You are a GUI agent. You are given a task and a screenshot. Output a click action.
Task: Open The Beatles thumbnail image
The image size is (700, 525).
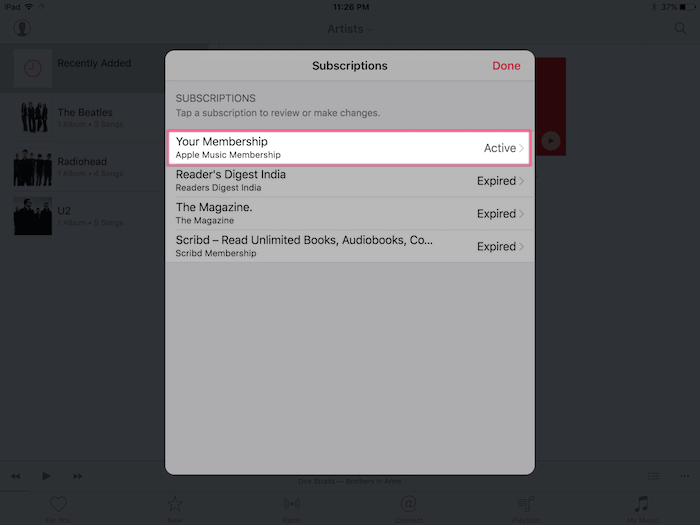tap(33, 117)
